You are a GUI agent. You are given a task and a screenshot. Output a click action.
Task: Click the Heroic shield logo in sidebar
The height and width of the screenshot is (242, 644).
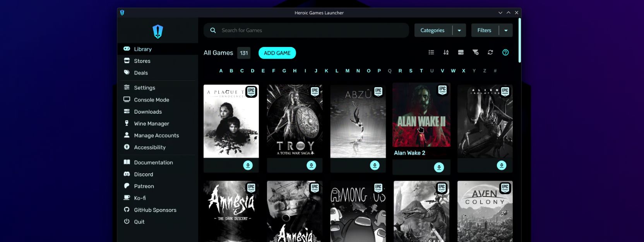coord(158,31)
